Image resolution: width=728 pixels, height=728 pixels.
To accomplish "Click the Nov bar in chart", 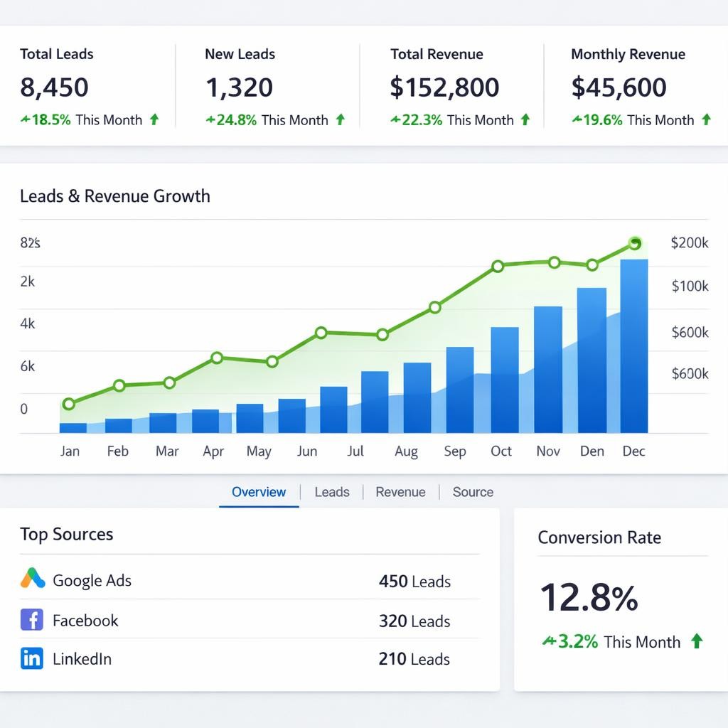I will 548,370.
